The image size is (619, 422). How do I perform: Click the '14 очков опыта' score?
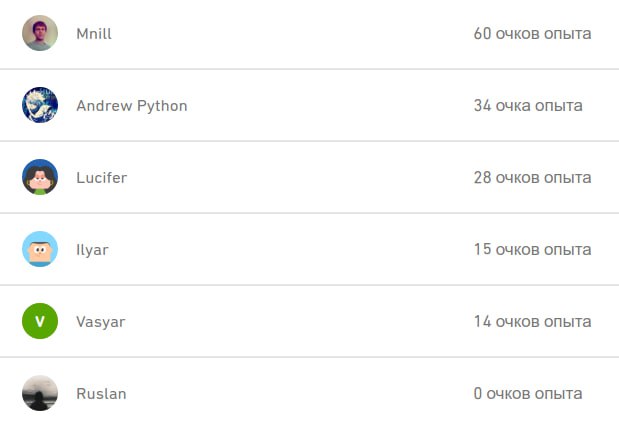pyautogui.click(x=532, y=322)
